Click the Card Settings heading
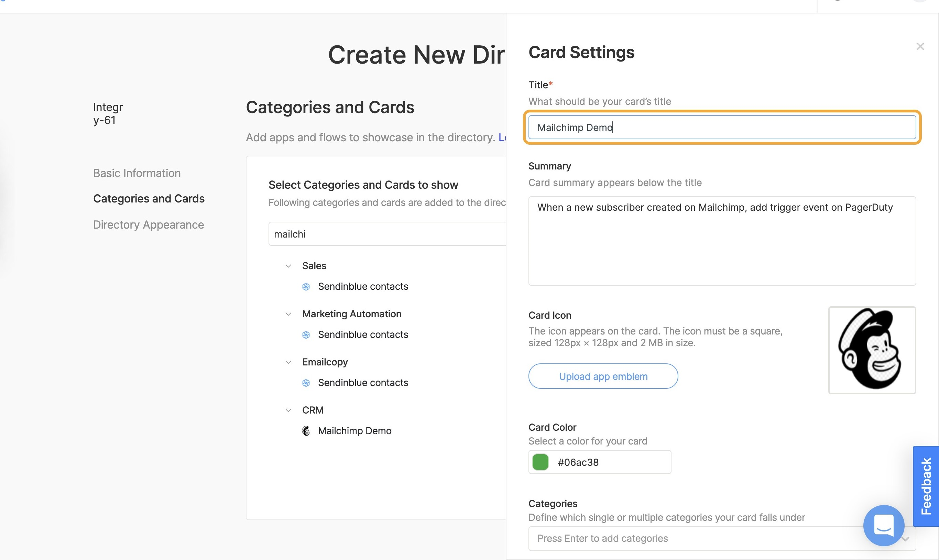 581,52
